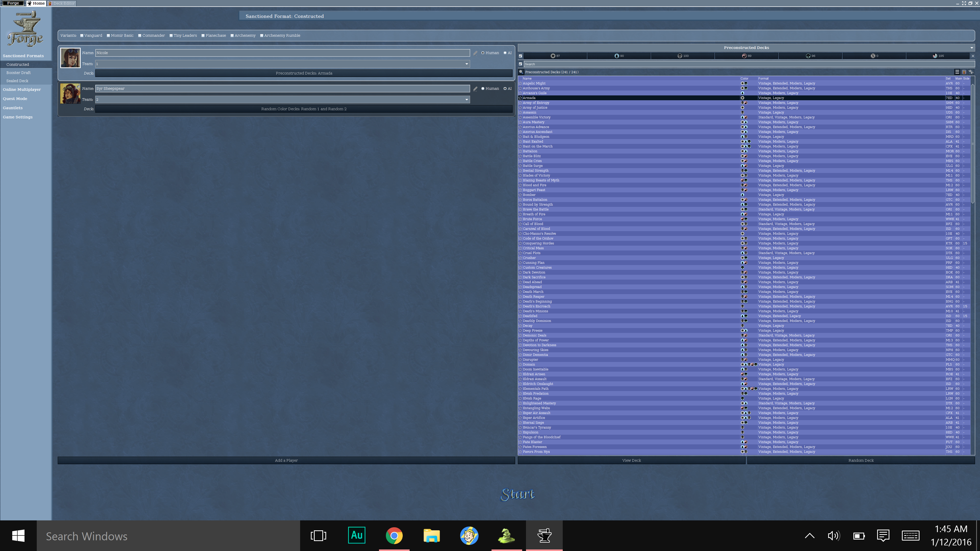Click Start to begin the match

click(517, 494)
